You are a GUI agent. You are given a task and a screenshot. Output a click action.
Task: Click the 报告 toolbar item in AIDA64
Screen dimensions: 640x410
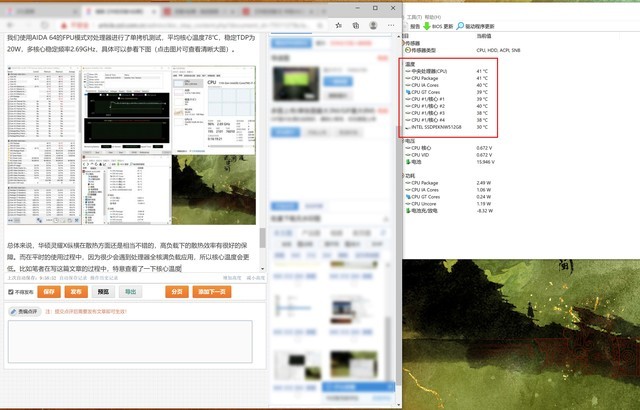tap(415, 26)
